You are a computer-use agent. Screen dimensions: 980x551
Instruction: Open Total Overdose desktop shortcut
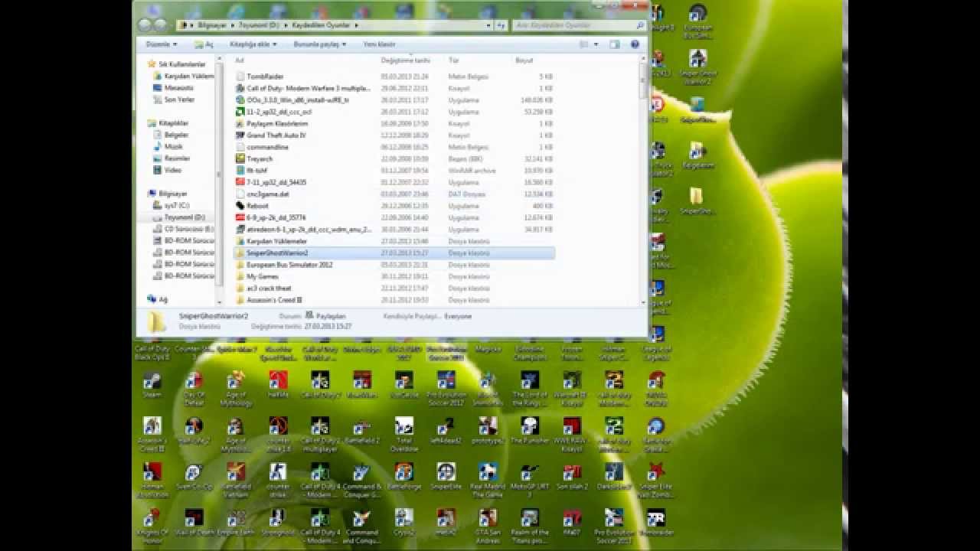click(x=403, y=435)
